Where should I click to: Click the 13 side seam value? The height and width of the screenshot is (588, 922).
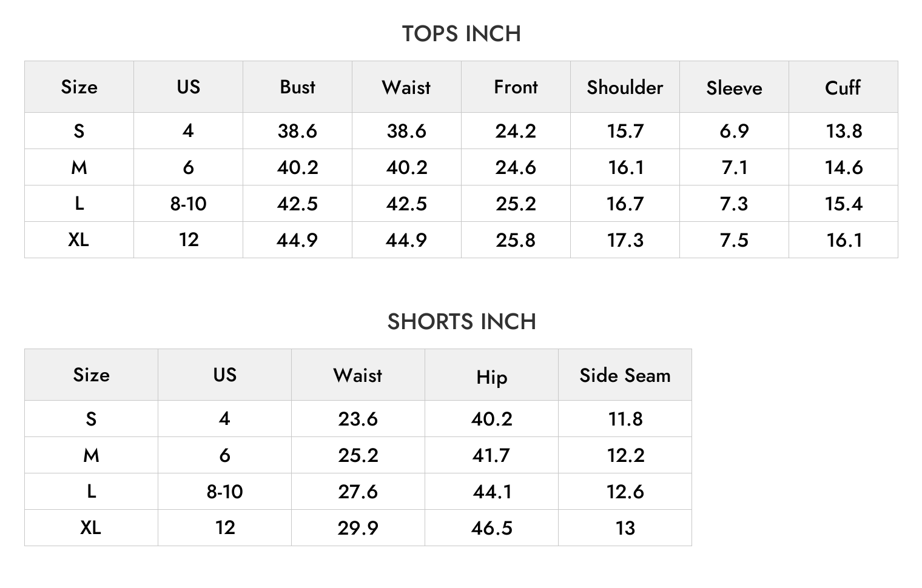coord(625,528)
